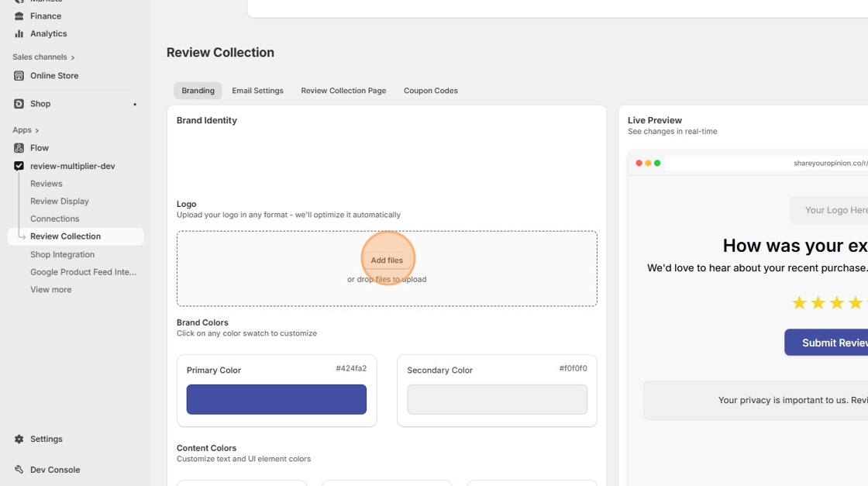Open the Review Collection Page tab
The width and height of the screenshot is (868, 486).
[343, 91]
